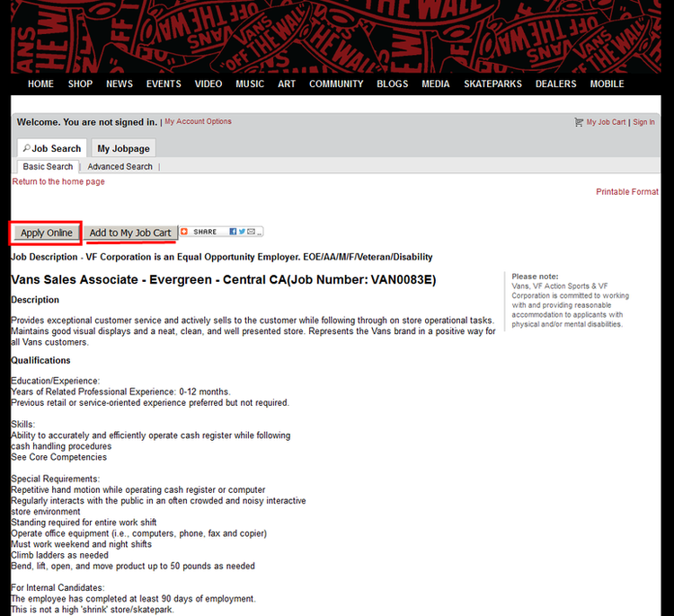Click Return to the home page link

[58, 181]
